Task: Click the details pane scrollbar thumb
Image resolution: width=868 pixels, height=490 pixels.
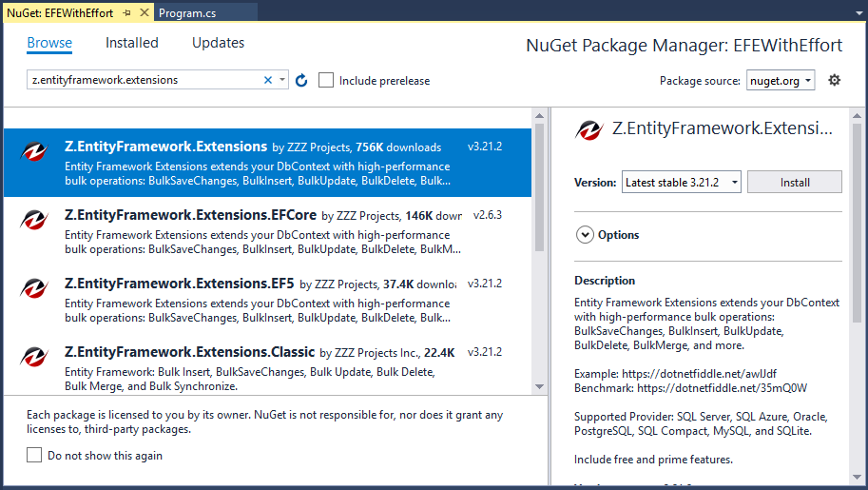Action: [x=857, y=223]
